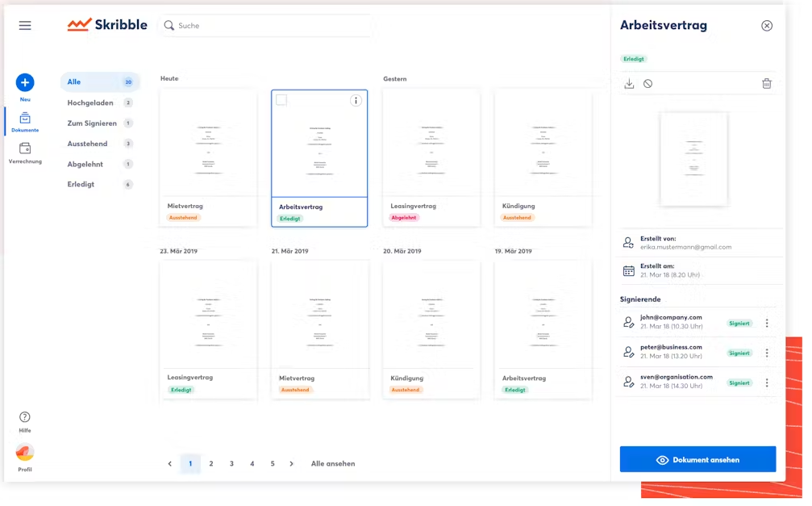
Task: Close the Arbeitsvertrag details panel
Action: pyautogui.click(x=766, y=26)
